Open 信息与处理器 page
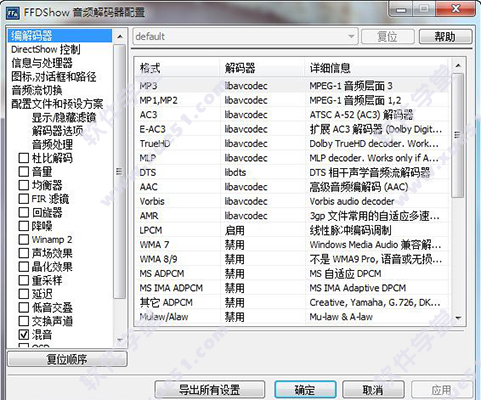The image size is (481, 400). pos(42,63)
